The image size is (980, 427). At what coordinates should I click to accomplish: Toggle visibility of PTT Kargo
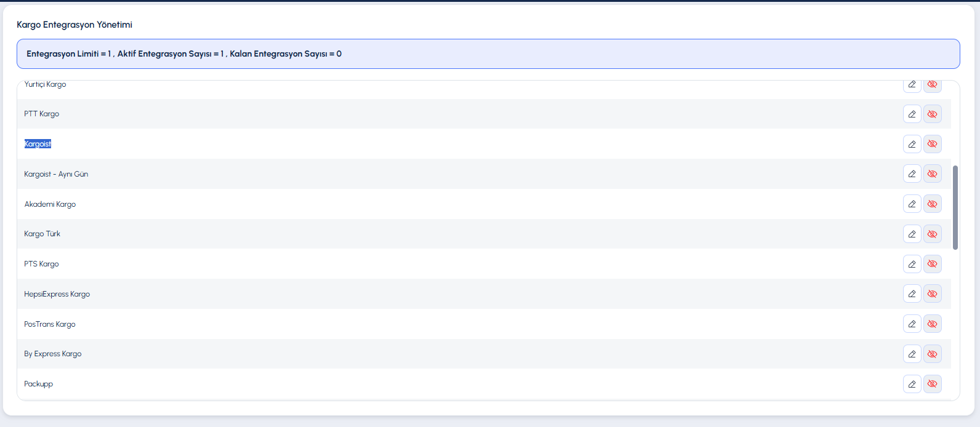933,114
